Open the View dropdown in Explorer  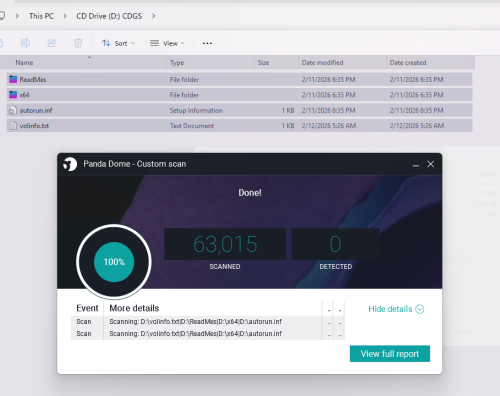[167, 43]
